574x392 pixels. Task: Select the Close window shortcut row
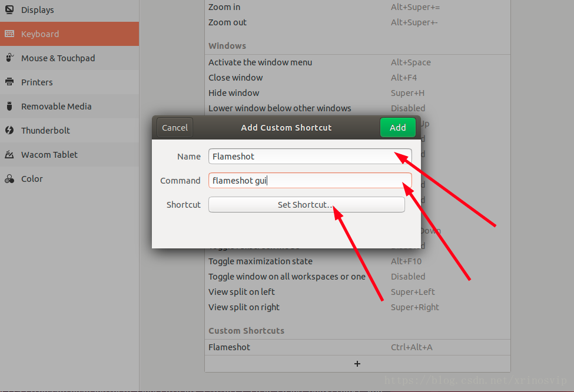[357, 78]
